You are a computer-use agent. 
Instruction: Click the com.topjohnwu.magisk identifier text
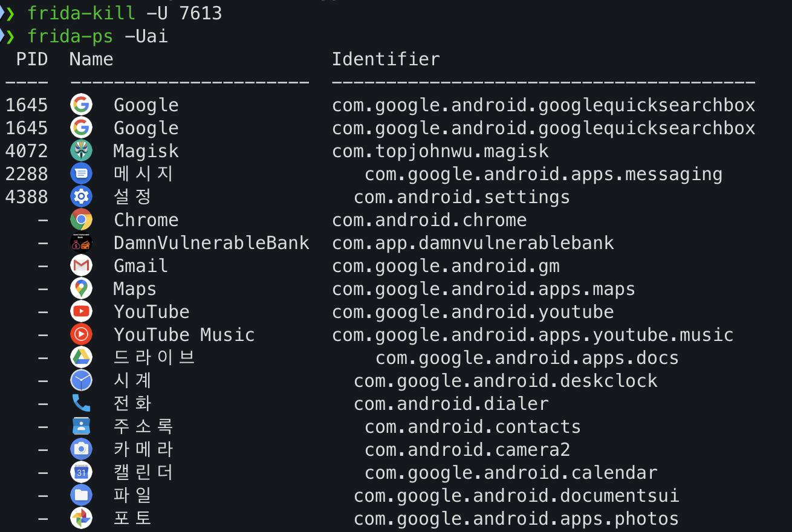pos(440,151)
